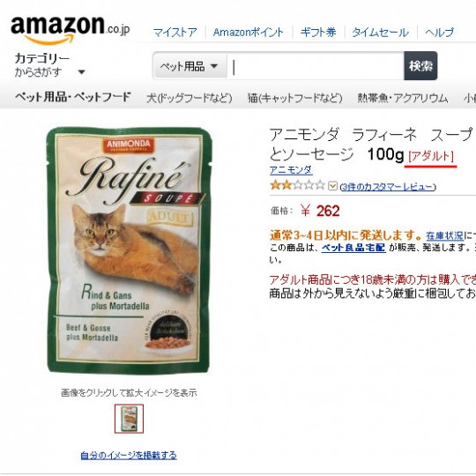Go to ギフト券 page
Screen dimensions: 476x476
pos(318,33)
